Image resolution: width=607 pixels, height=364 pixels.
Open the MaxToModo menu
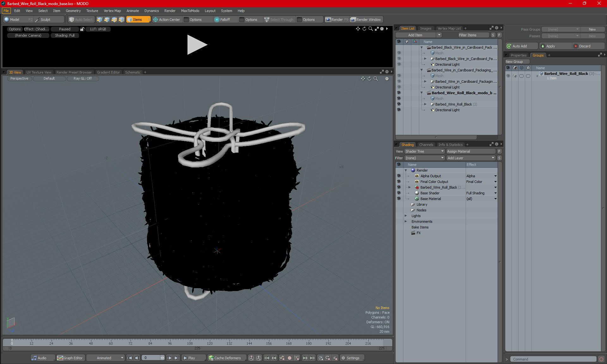pyautogui.click(x=190, y=11)
